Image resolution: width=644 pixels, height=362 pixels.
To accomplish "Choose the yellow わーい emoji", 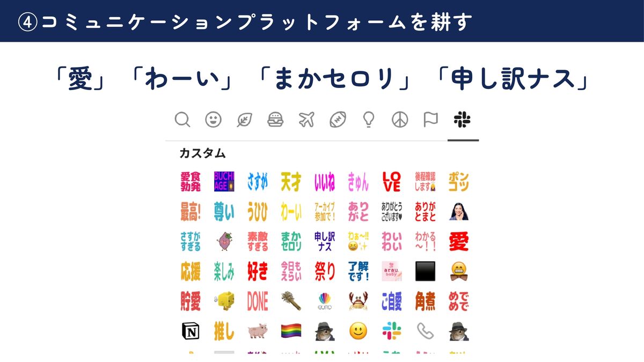I will tap(291, 212).
